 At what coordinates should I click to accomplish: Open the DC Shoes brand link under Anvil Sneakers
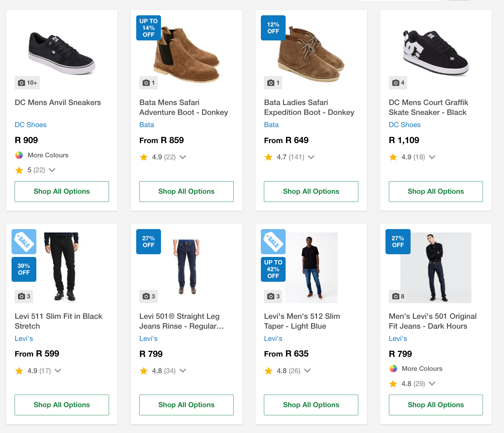[x=31, y=125]
